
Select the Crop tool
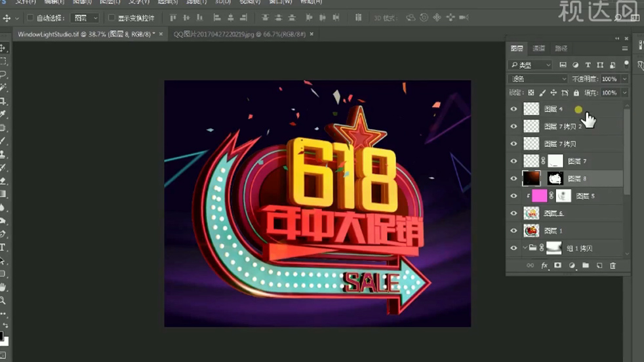[3, 101]
